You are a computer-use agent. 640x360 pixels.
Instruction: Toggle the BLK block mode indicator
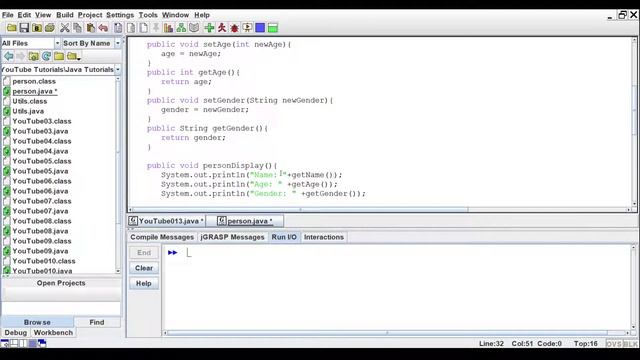[631, 344]
